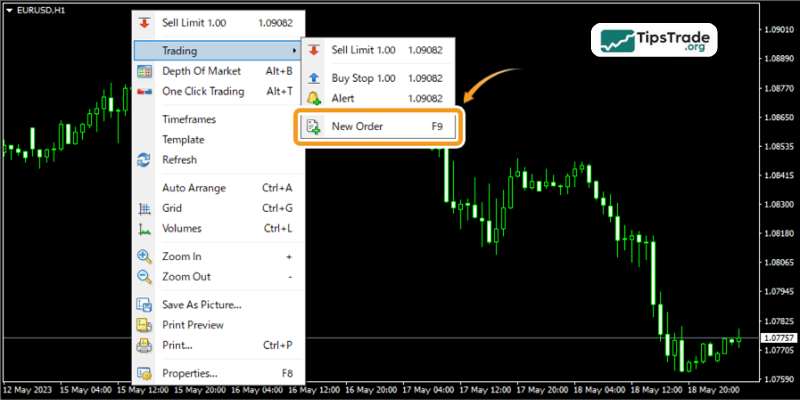Click the TipsTrade.org logo
Image resolution: width=800 pixels, height=400 pixels.
click(657, 41)
